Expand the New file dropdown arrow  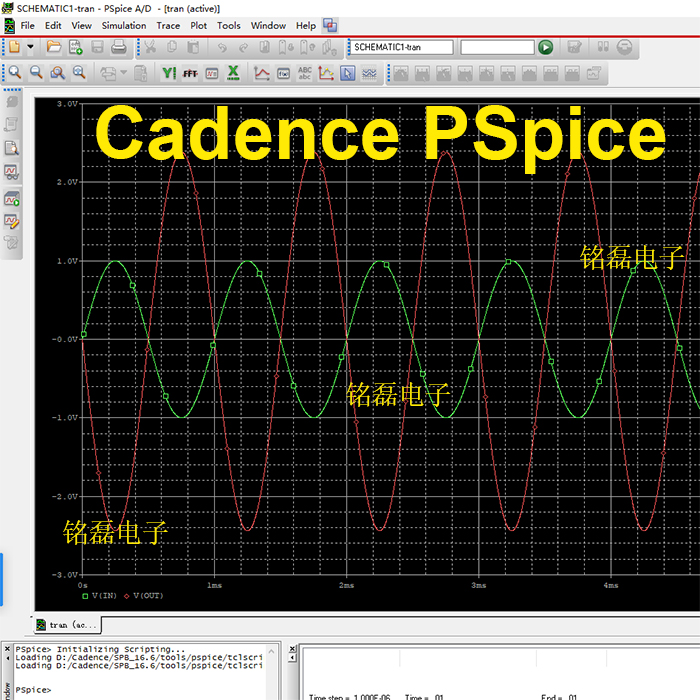(x=30, y=47)
